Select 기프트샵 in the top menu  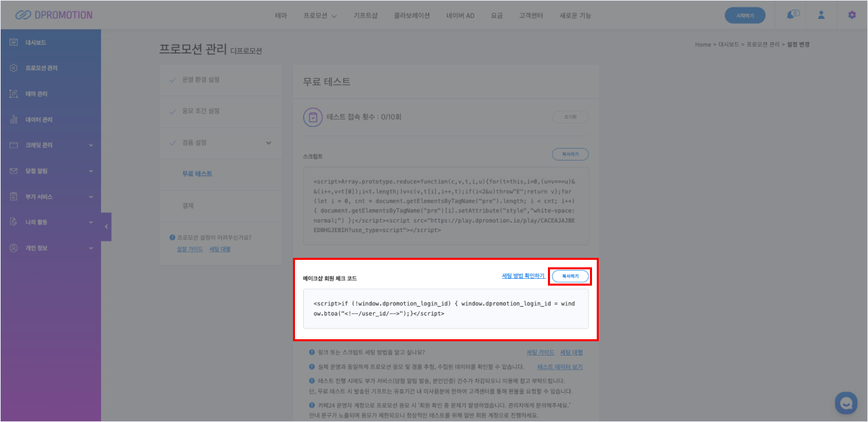(364, 16)
